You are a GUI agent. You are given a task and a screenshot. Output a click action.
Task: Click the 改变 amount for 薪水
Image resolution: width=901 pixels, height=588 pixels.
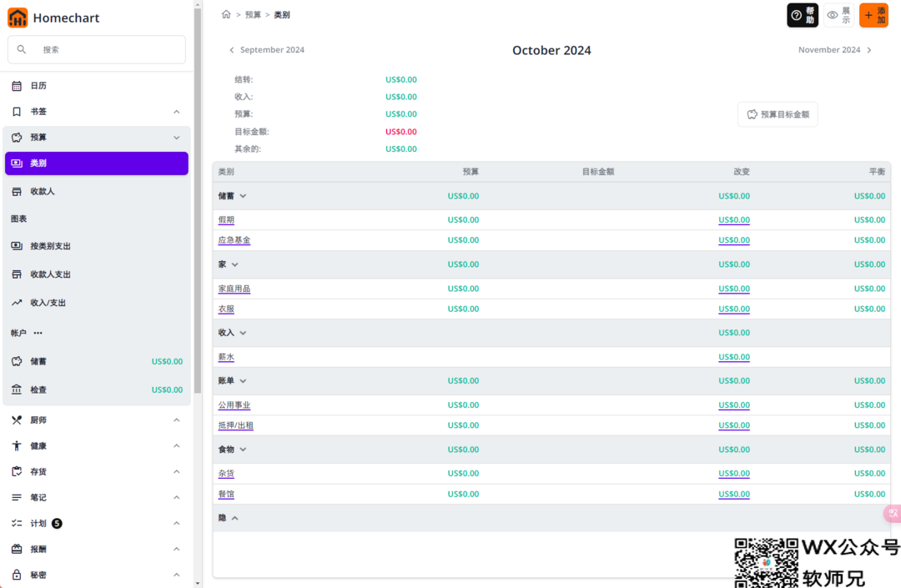[734, 357]
